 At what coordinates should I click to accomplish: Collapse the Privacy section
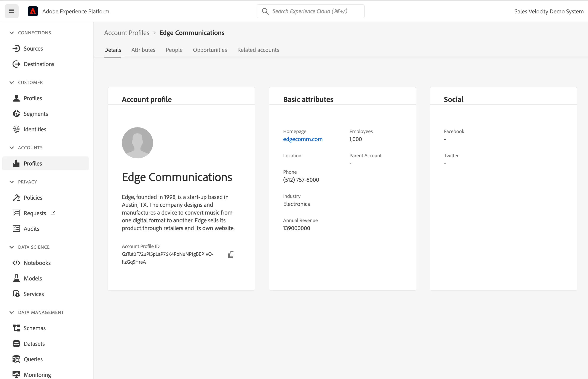(12, 182)
